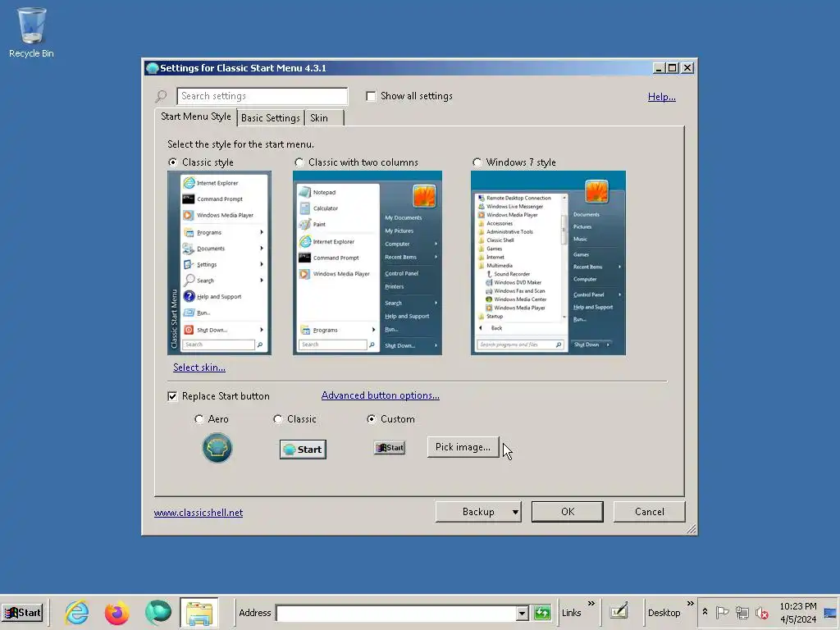The width and height of the screenshot is (840, 630).
Task: Click the green Go button next to Address
Action: (542, 613)
